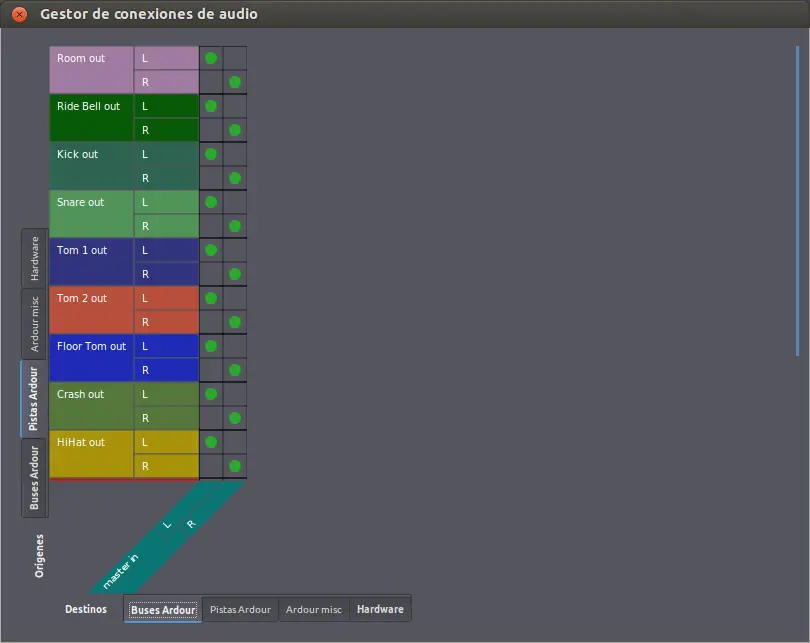Click the master in bus label
Viewport: 810px width, 643px height.
click(120, 571)
